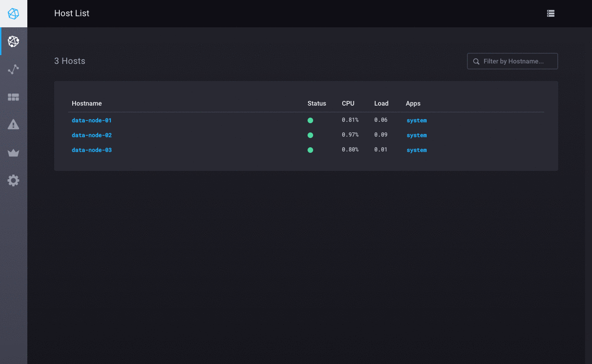Click the magnifier icon in the filter box
This screenshot has width=592, height=364.
coord(476,61)
